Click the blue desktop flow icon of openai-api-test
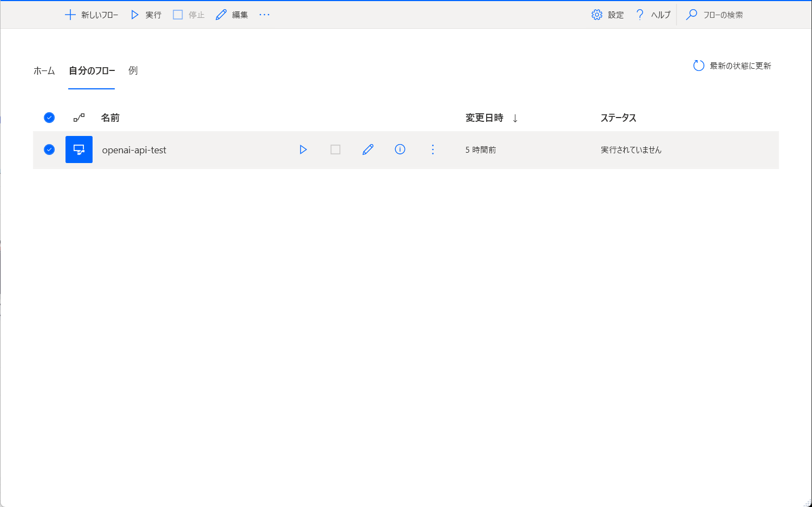Viewport: 812px width, 507px height. click(79, 149)
